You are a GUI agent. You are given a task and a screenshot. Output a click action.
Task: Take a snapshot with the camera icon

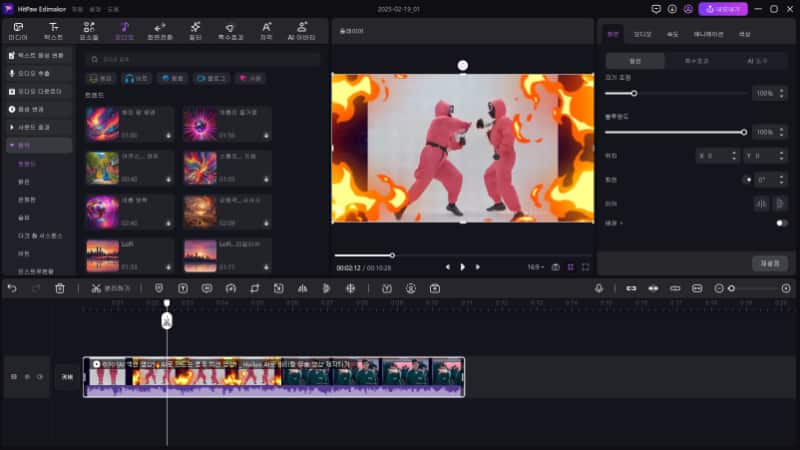555,267
